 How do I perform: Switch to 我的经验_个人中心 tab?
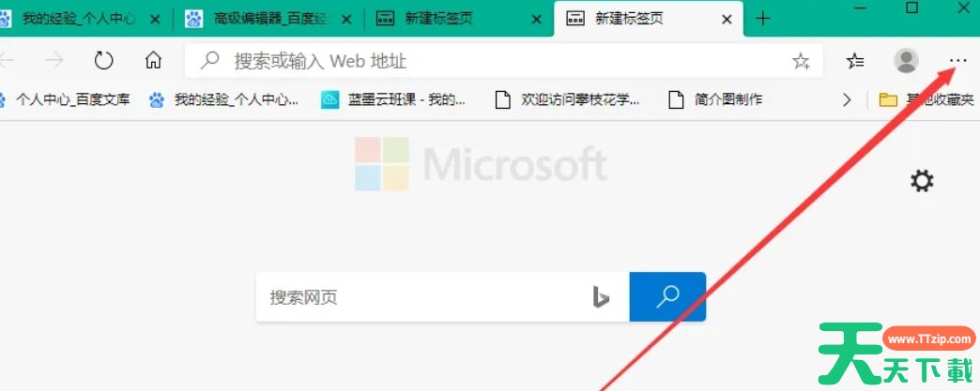pos(79,19)
